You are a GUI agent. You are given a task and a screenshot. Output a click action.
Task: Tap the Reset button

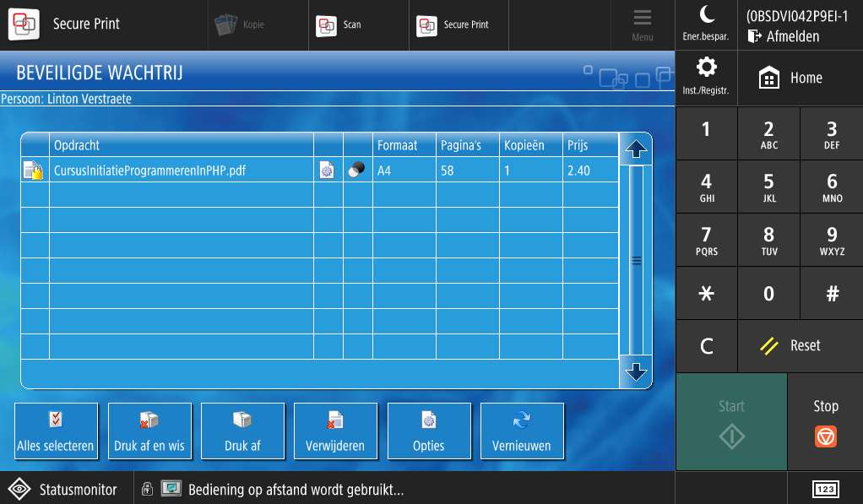[801, 346]
